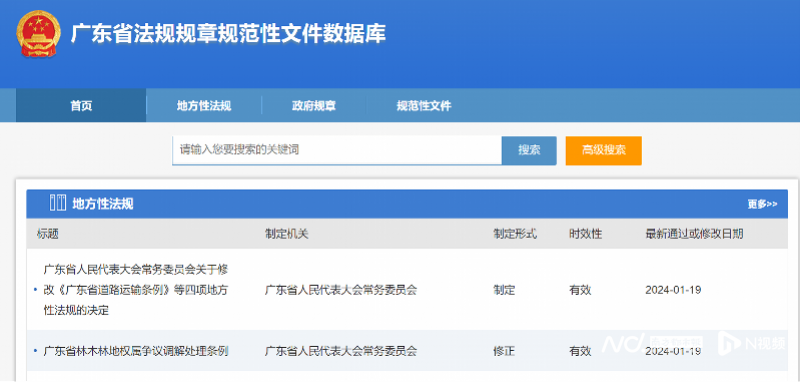Go to the 规范性文件 tab

point(424,106)
